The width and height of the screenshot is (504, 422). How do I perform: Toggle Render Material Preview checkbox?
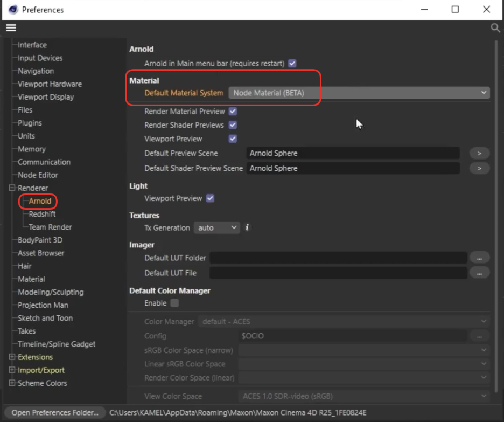(x=233, y=112)
